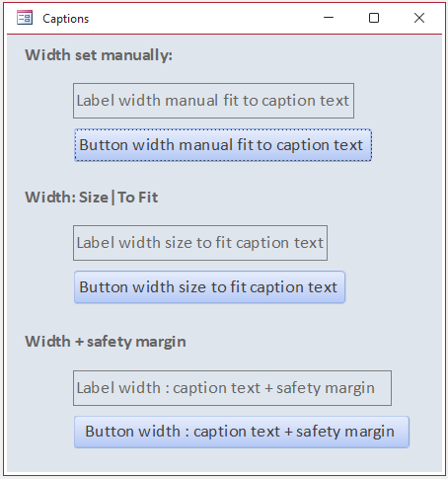Click the "Width set manually:" heading

click(99, 55)
